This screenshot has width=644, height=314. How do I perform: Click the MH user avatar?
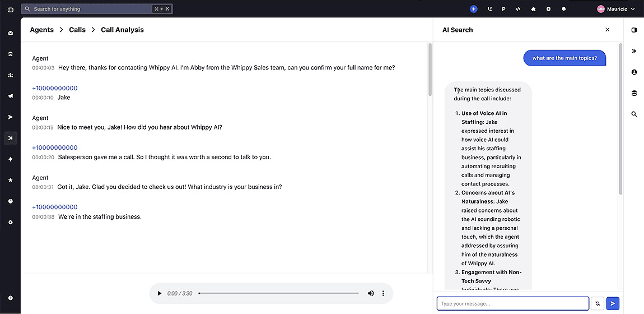pos(601,9)
